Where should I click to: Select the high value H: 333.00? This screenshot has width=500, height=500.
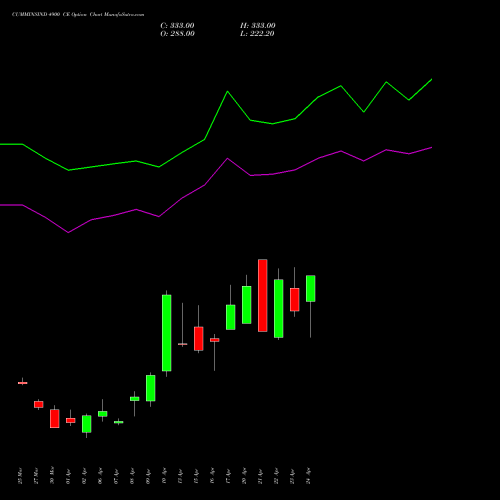click(x=258, y=26)
